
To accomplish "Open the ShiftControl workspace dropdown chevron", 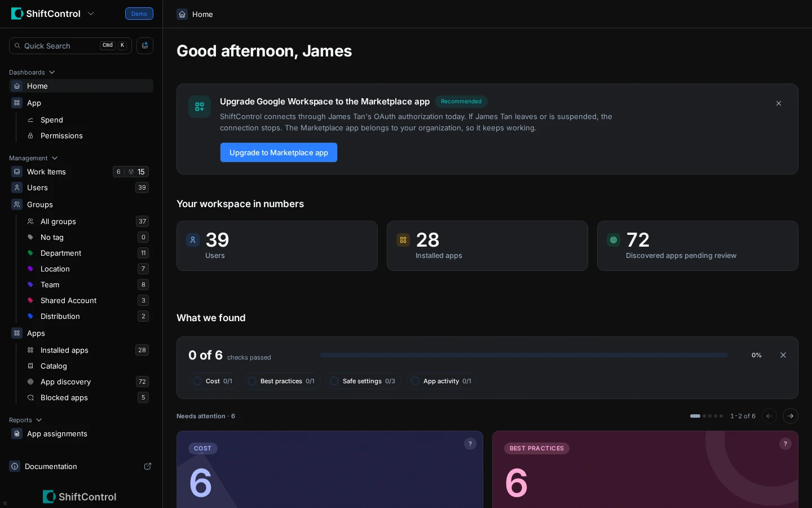I will coord(91,14).
